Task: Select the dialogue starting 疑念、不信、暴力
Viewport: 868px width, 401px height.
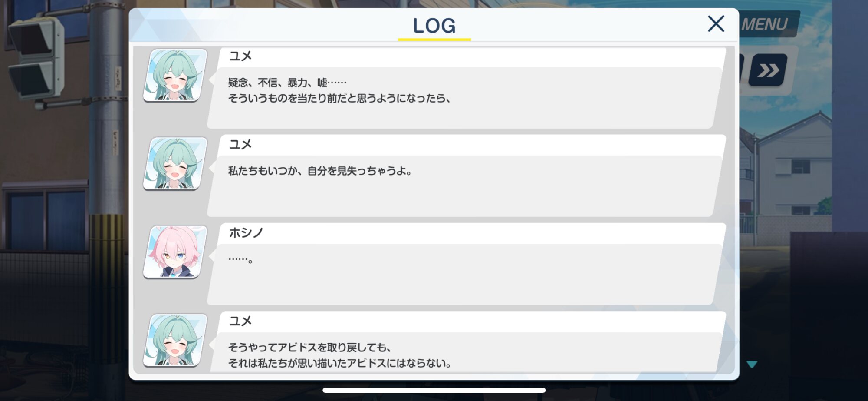Action: [x=464, y=98]
